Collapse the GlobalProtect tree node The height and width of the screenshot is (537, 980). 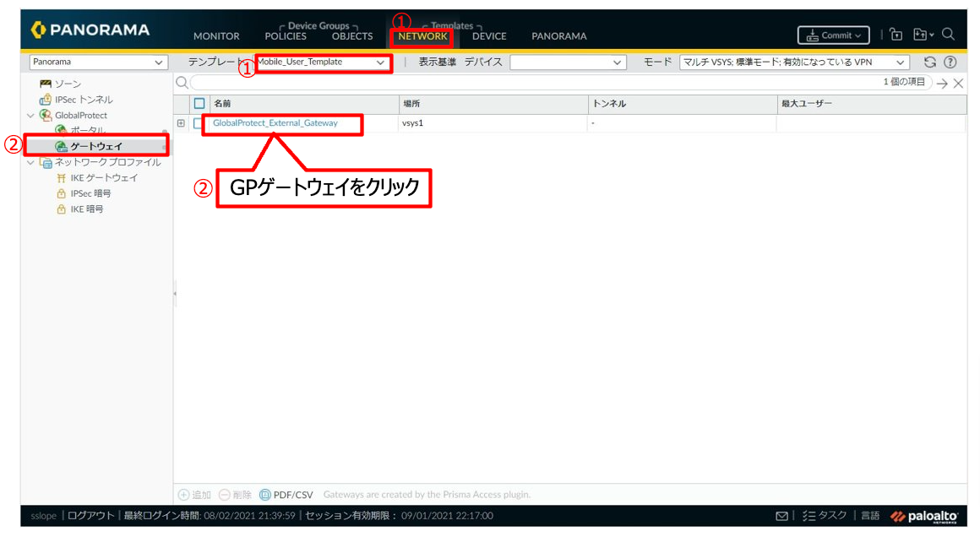click(30, 116)
